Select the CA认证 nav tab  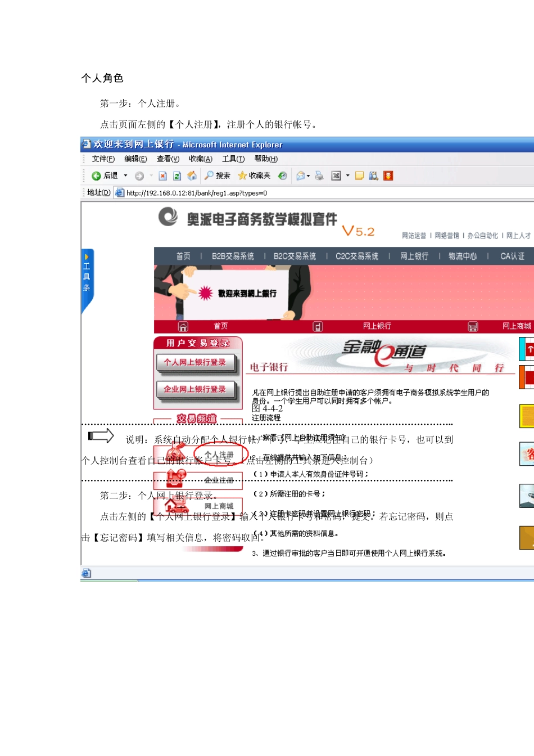click(x=513, y=256)
